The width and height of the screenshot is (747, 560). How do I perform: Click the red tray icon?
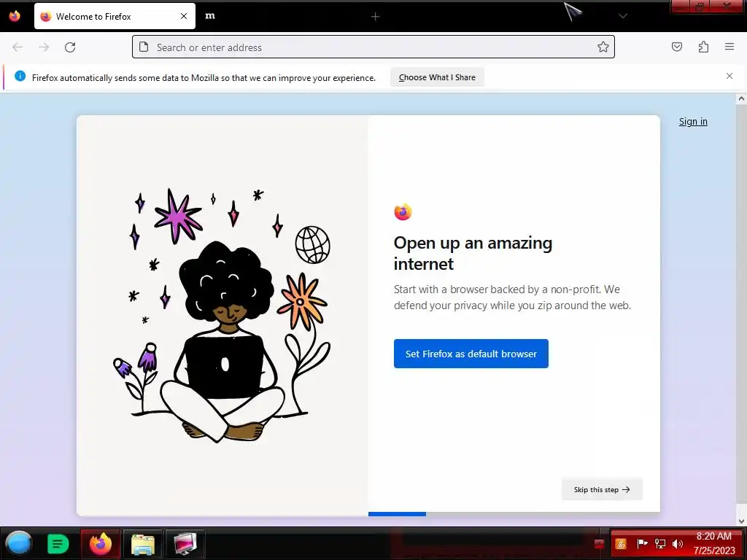click(x=600, y=544)
